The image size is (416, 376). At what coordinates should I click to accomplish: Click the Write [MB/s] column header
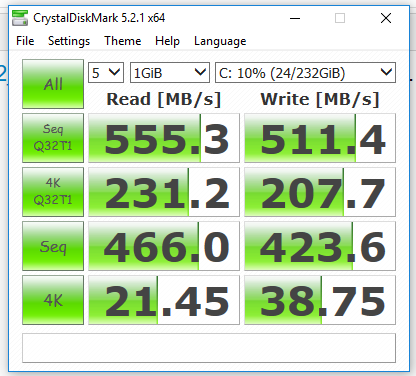(320, 99)
